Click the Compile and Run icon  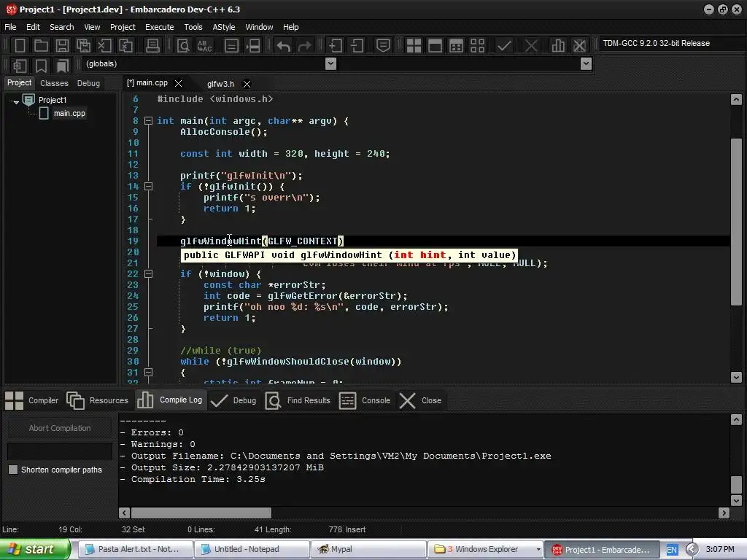coord(456,46)
